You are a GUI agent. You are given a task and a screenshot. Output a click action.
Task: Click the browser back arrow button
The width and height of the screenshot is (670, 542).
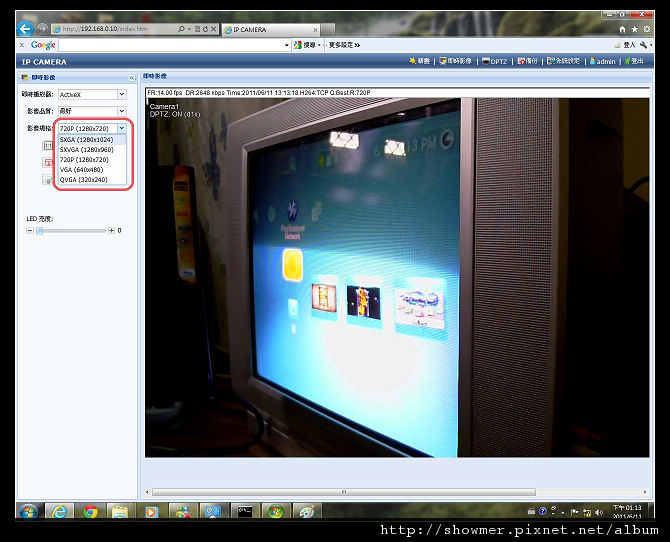(x=25, y=29)
